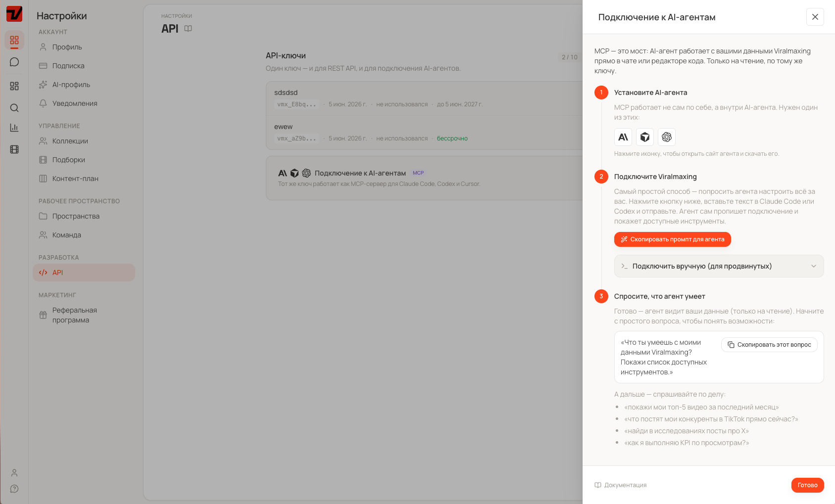This screenshot has height=504, width=835.
Task: Open search from the magnifier icon
Action: (x=14, y=108)
